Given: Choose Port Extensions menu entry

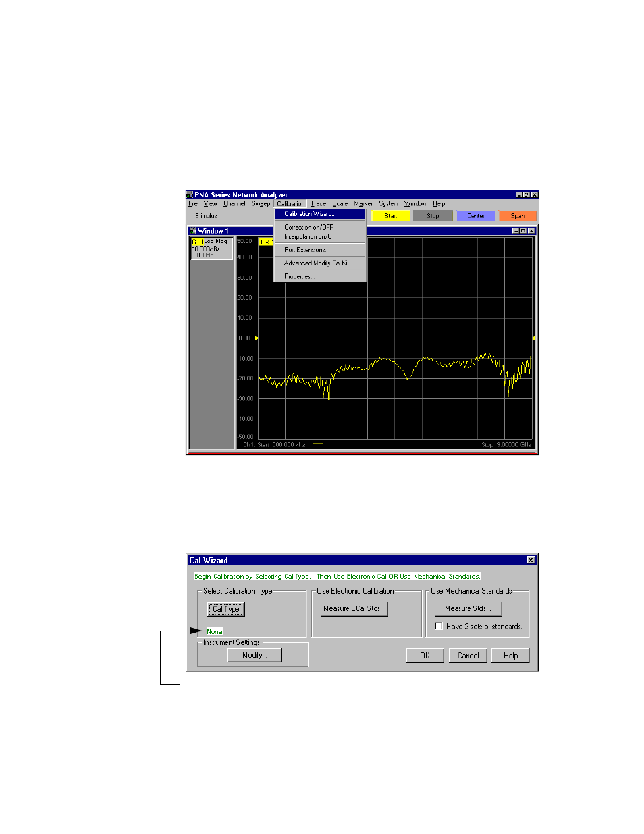Looking at the screenshot, I should pos(320,250).
